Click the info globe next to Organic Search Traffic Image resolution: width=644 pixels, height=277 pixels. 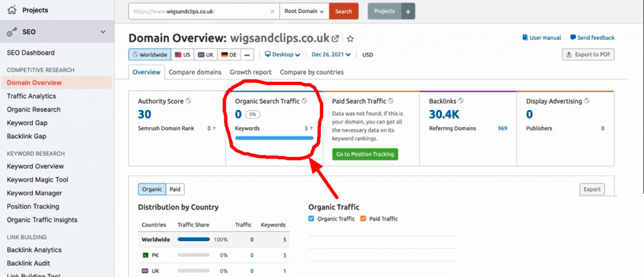304,101
